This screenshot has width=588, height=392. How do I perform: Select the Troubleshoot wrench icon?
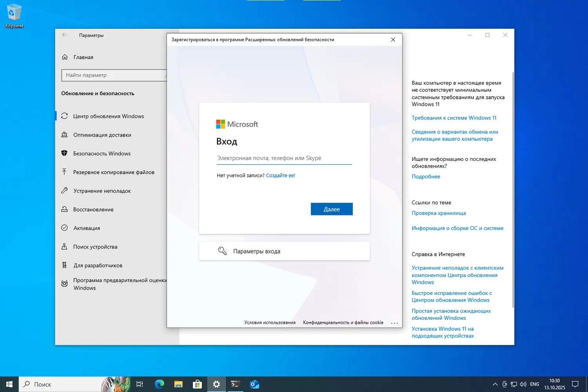tap(65, 191)
